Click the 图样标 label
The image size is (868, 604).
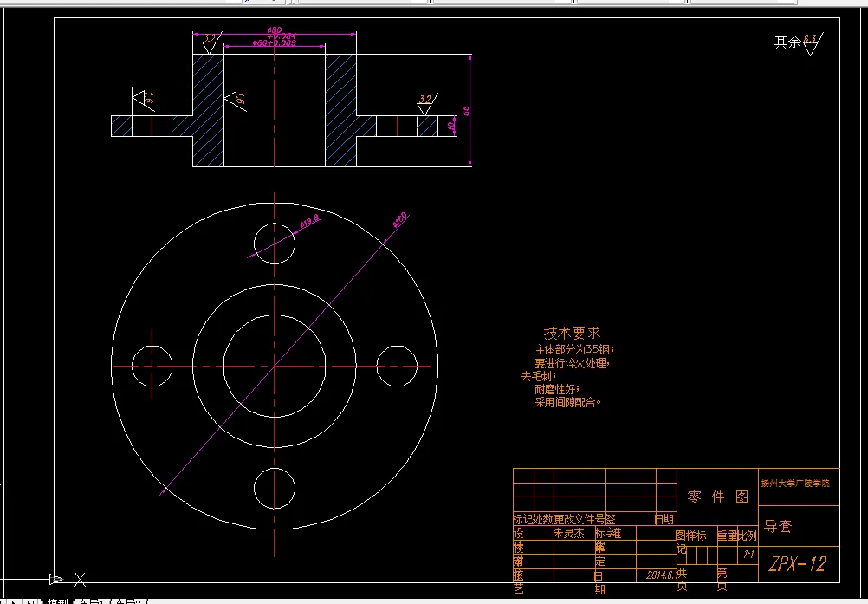click(691, 536)
